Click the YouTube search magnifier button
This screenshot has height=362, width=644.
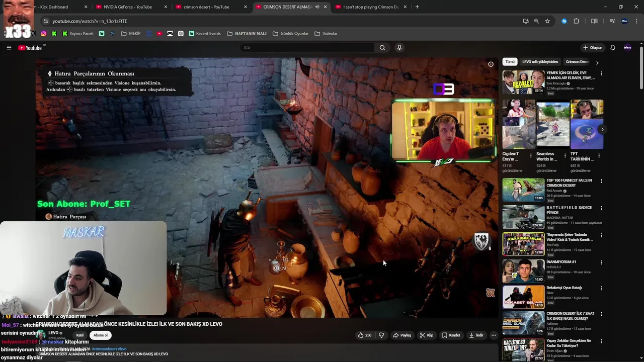[382, 48]
